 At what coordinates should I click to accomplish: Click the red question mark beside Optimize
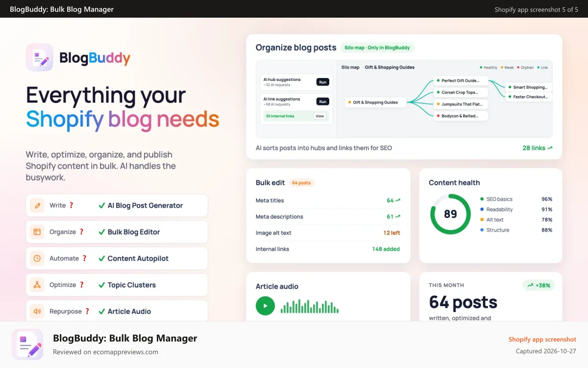click(81, 285)
